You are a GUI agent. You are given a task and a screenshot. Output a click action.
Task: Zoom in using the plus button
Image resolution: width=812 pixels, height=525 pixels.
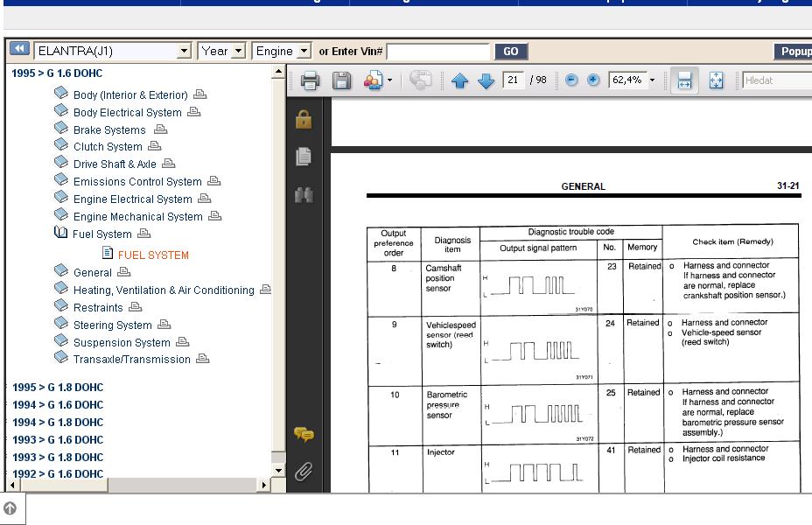[593, 80]
